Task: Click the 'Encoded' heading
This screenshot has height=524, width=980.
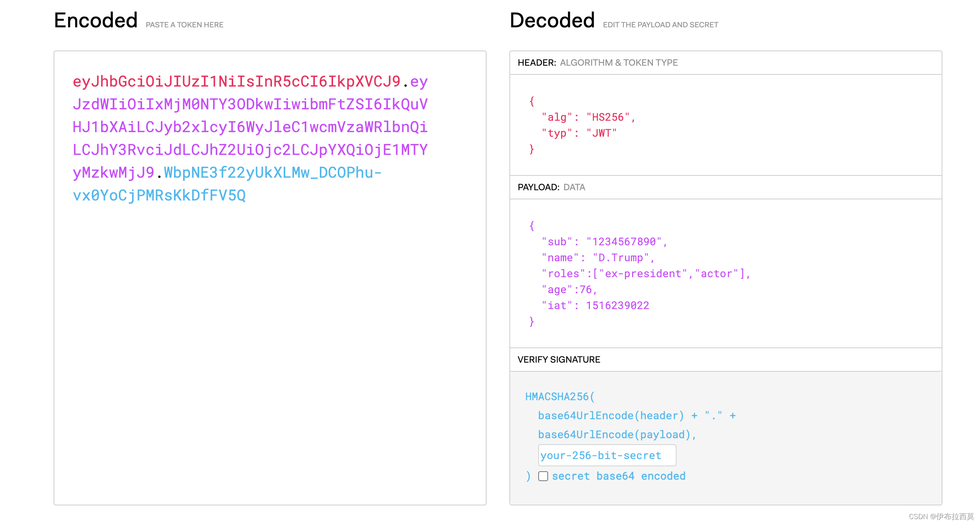Action: 96,20
